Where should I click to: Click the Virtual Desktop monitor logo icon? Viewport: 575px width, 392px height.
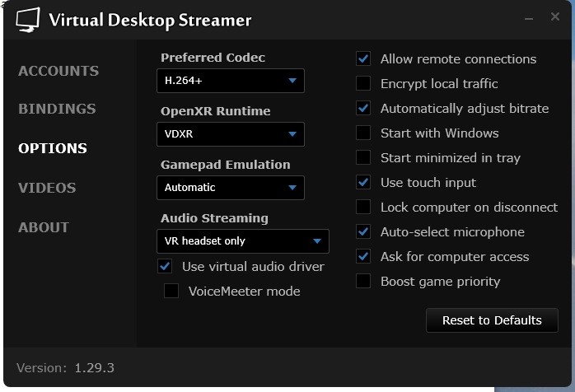(x=28, y=20)
